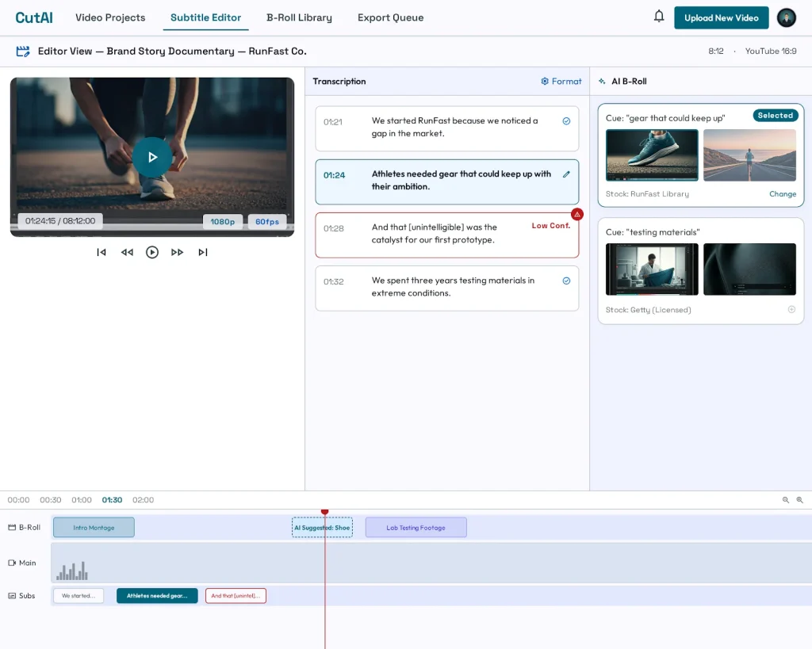Open the notifications bell
Viewport: 812px width, 649px height.
[659, 17]
